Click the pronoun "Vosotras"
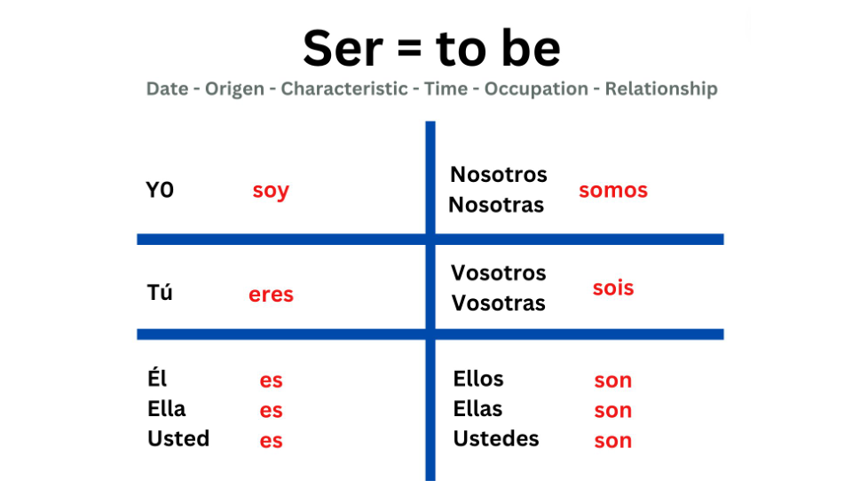 [x=499, y=303]
